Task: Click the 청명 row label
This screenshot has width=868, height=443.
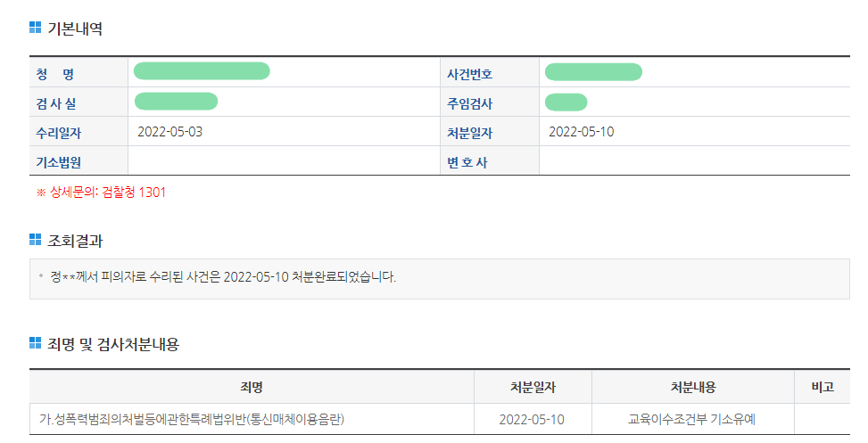Action: pyautogui.click(x=55, y=74)
